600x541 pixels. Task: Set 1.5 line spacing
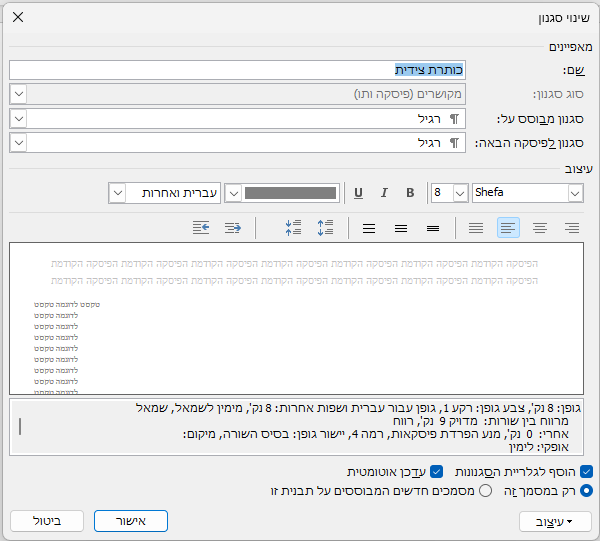(401, 228)
